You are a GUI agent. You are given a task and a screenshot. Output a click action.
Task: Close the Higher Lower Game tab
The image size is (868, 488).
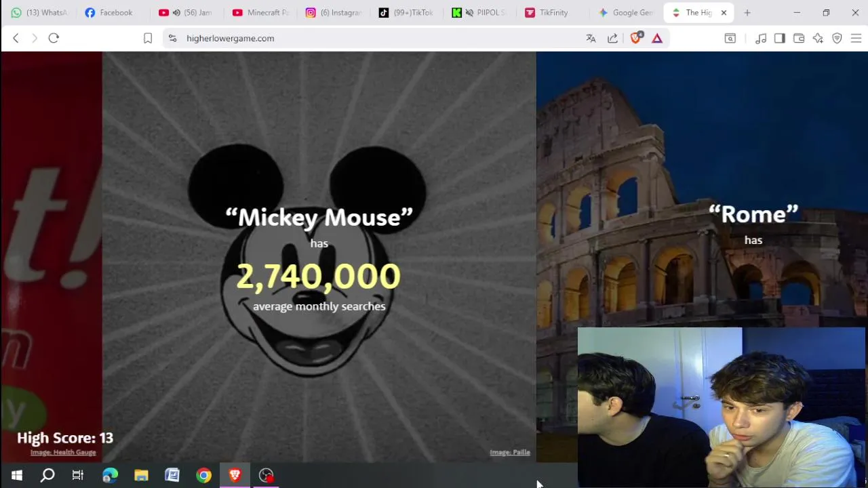pos(724,13)
